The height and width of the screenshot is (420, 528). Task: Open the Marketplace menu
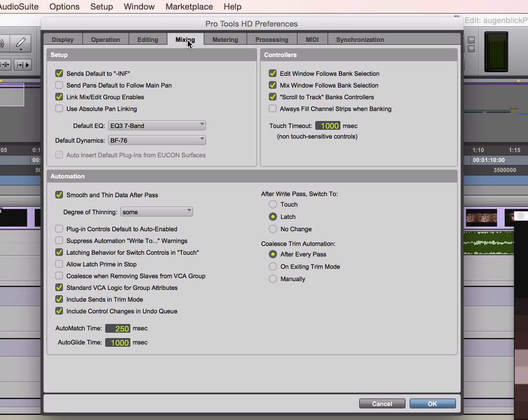[x=189, y=7]
